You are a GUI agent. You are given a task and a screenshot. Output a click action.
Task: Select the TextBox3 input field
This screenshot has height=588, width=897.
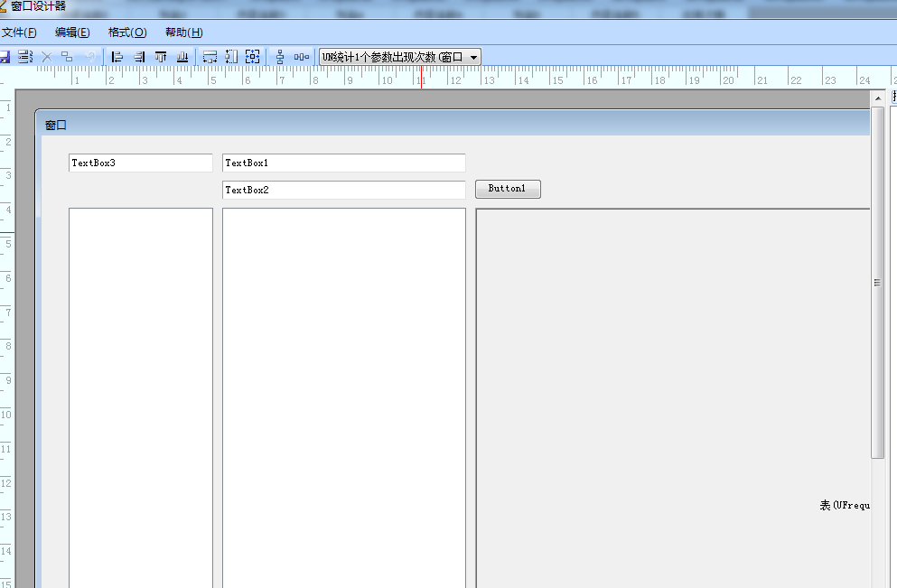(140, 163)
